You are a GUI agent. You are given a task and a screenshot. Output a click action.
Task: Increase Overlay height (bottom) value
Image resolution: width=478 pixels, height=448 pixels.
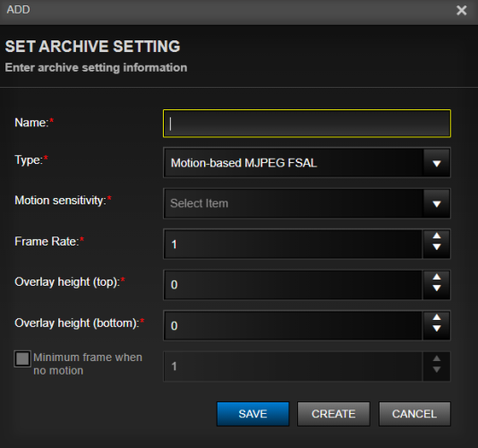437,317
